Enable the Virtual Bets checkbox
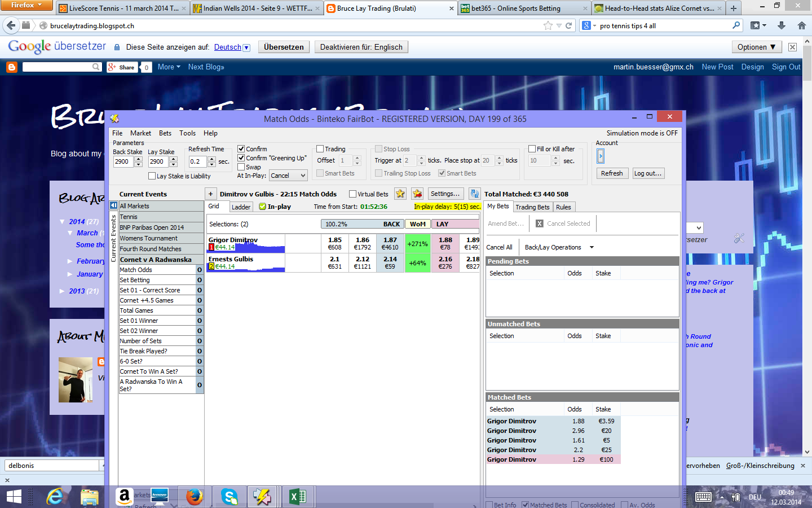The width and height of the screenshot is (812, 508). tap(352, 194)
